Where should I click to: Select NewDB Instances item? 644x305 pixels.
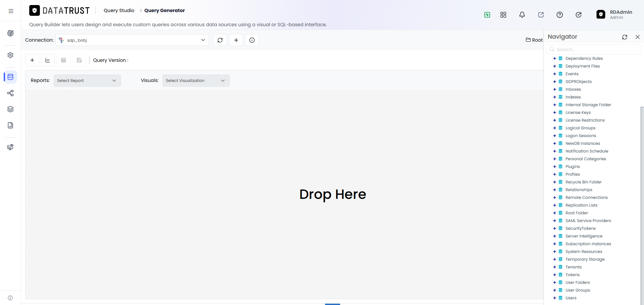pos(583,143)
